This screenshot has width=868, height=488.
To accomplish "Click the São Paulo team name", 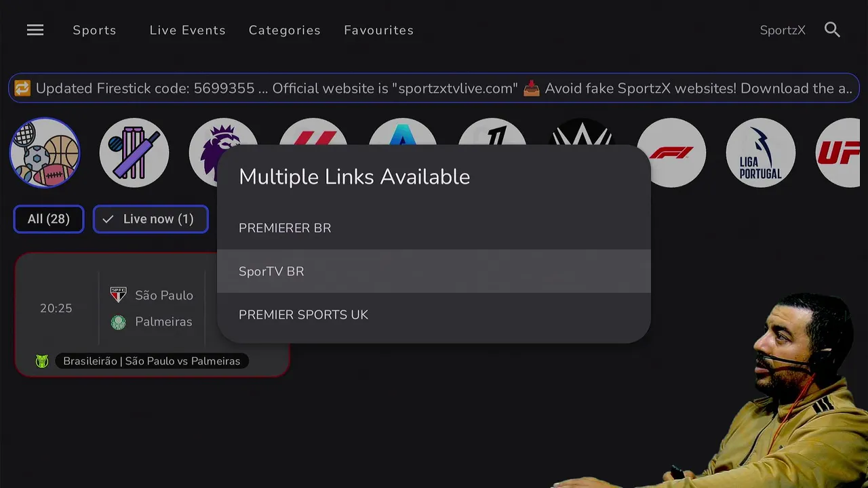I will point(164,296).
